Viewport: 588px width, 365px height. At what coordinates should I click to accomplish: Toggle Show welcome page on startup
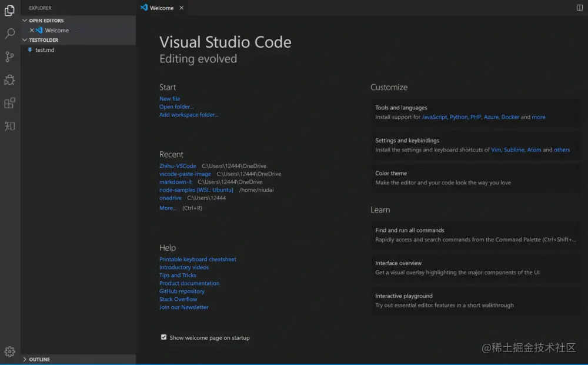coord(164,337)
